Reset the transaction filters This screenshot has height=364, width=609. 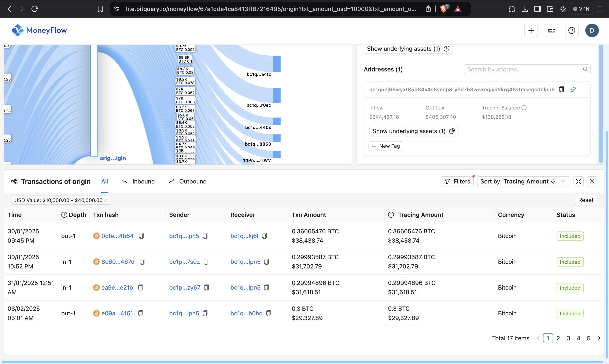click(x=586, y=200)
